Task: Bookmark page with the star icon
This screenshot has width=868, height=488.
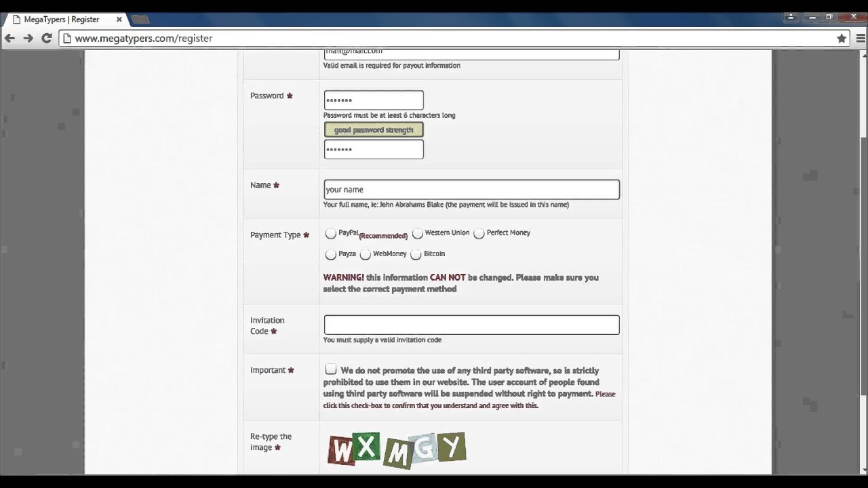Action: coord(842,39)
